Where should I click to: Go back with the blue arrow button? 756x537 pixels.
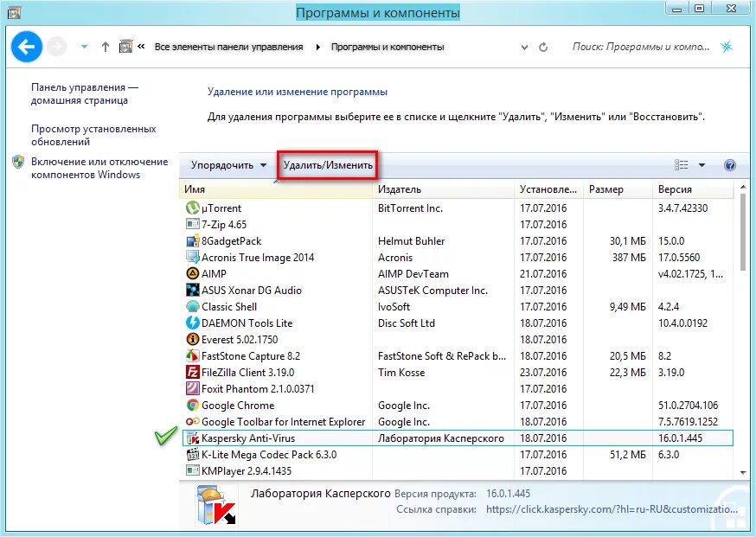coord(27,47)
